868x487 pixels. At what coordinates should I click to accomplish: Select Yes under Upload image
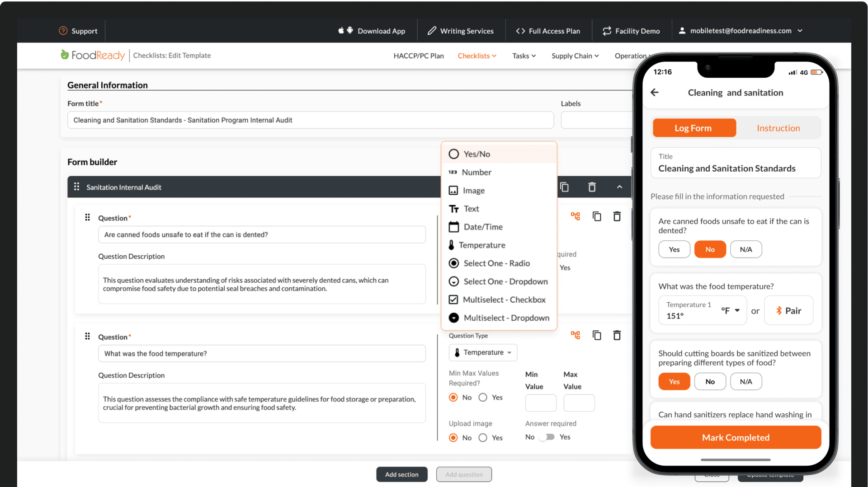(483, 437)
